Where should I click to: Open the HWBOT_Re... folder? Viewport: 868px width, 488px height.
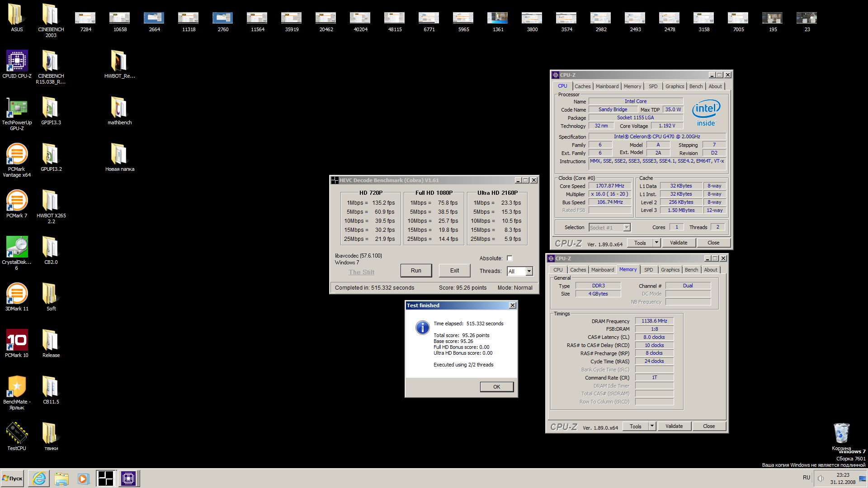(x=120, y=64)
